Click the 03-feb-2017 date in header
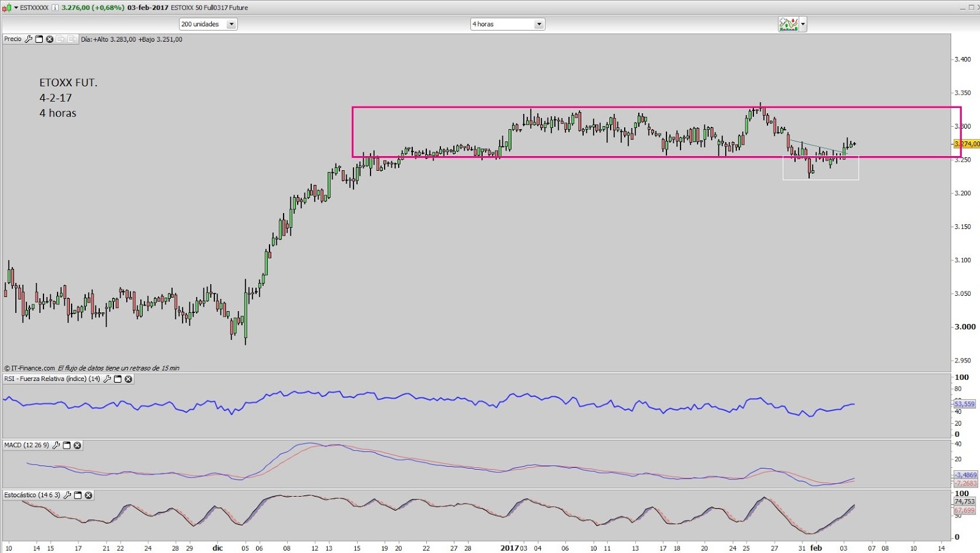 coord(148,7)
